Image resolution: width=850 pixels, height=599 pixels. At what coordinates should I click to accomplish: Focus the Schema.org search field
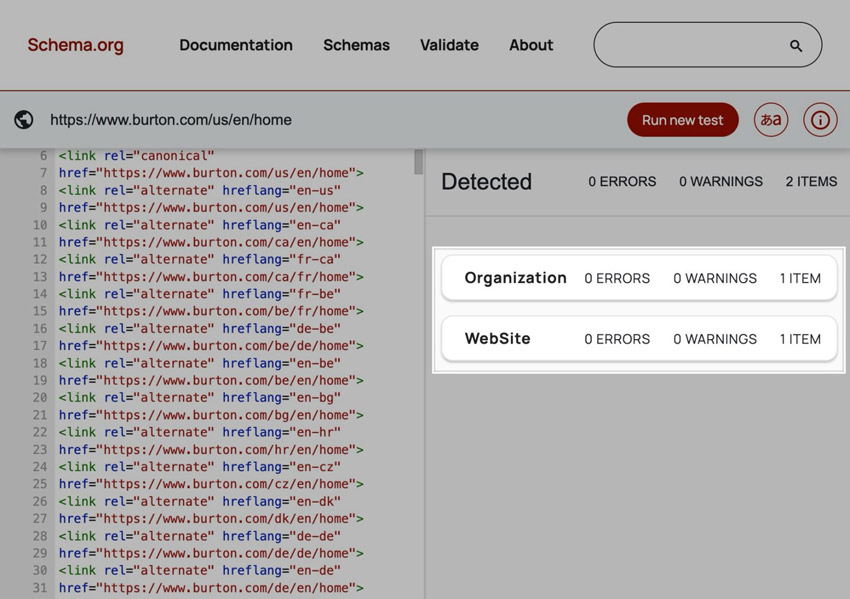pyautogui.click(x=707, y=44)
